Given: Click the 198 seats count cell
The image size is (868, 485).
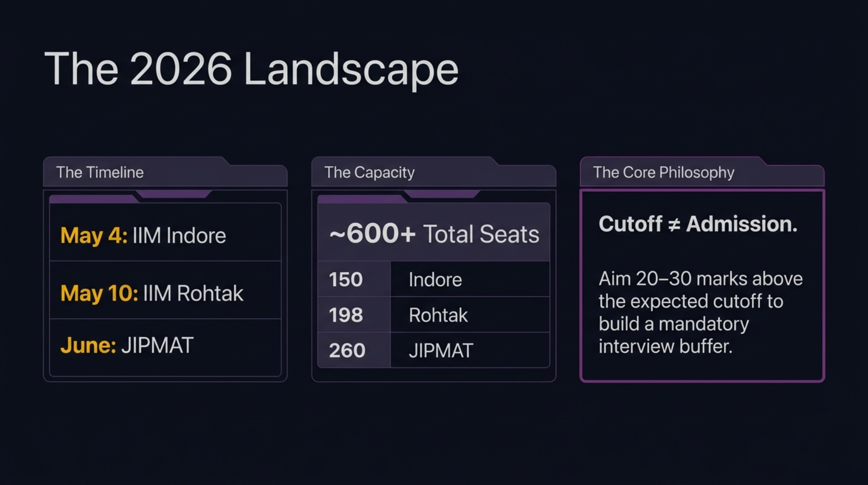Looking at the screenshot, I should [x=346, y=315].
